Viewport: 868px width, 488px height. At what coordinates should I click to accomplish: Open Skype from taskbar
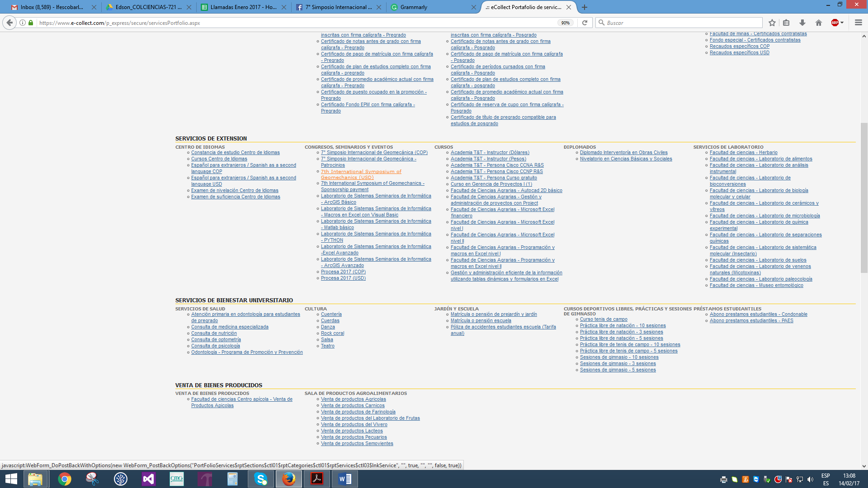coord(261,479)
